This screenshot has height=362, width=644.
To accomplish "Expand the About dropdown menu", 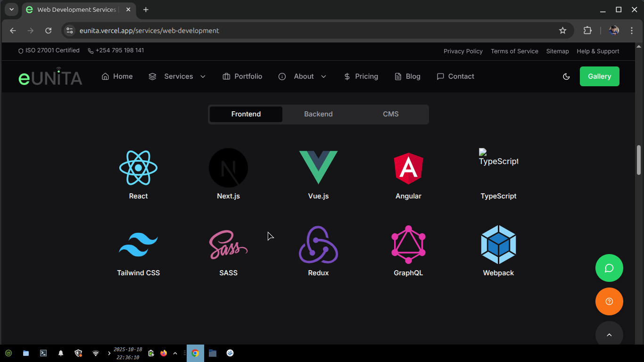I will pyautogui.click(x=303, y=76).
